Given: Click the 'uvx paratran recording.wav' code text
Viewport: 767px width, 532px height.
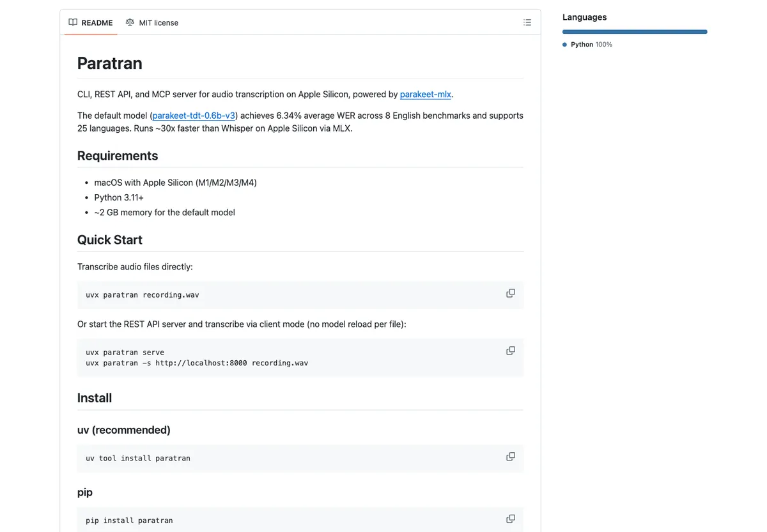Looking at the screenshot, I should [143, 295].
